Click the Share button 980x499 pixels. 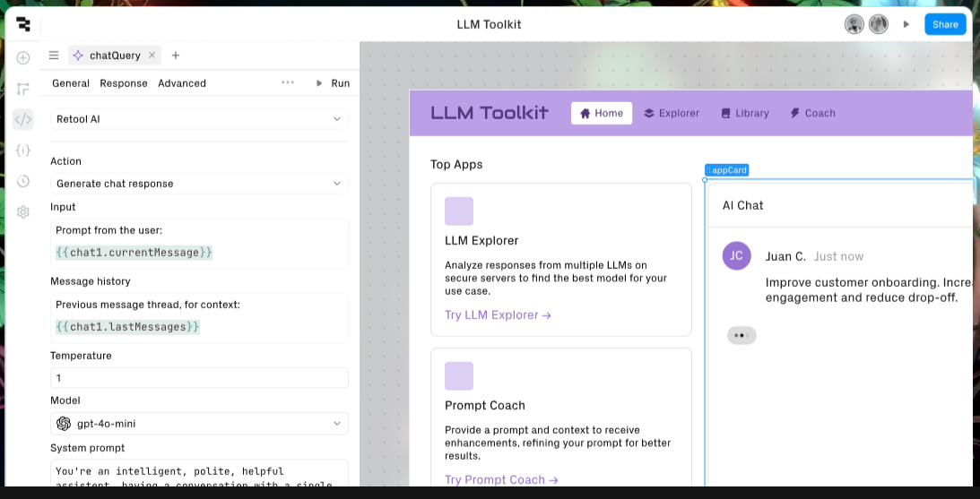pos(945,24)
